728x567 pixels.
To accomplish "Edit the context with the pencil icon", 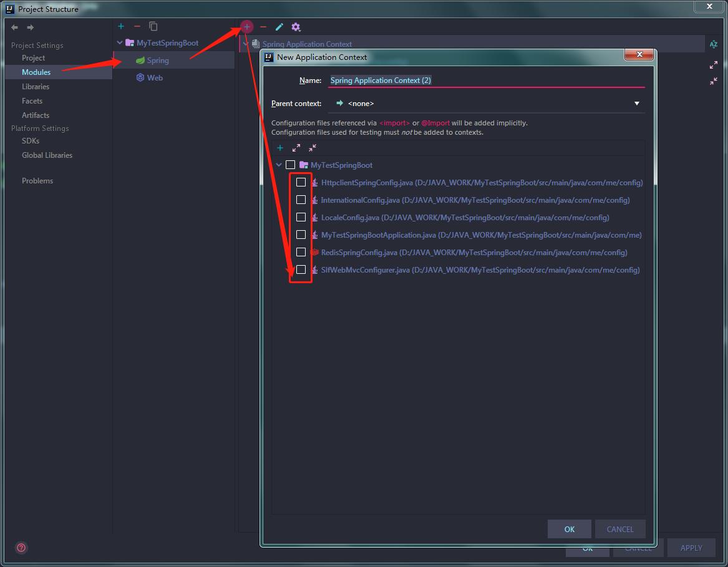I will pyautogui.click(x=279, y=27).
